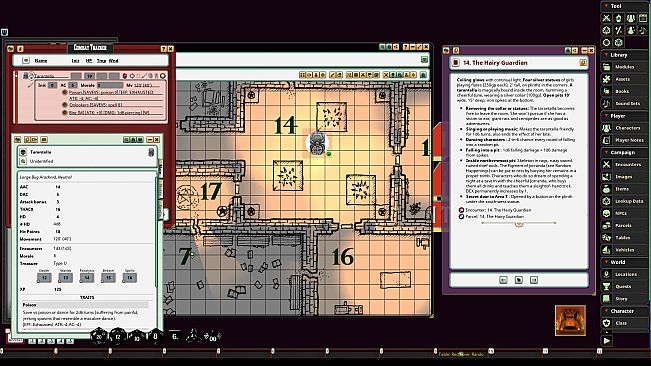
Task: Open Player Notes in sidebar
Action: pos(624,140)
